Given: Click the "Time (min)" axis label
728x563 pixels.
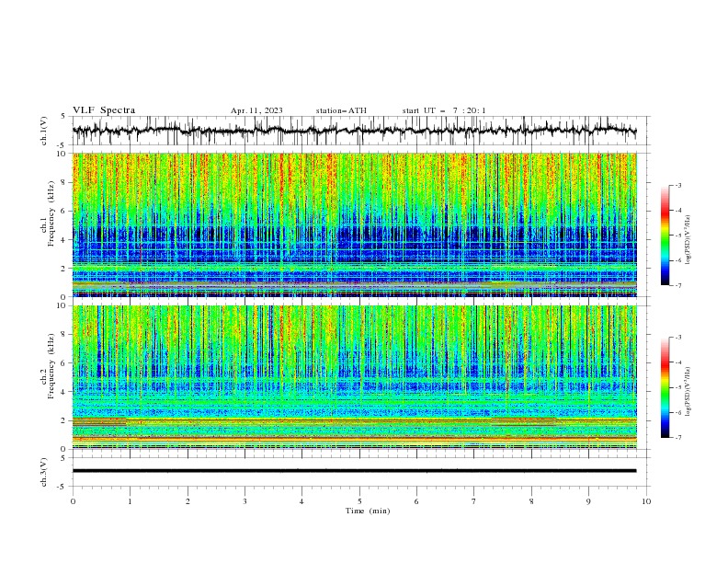Looking at the screenshot, I should pos(368,511).
